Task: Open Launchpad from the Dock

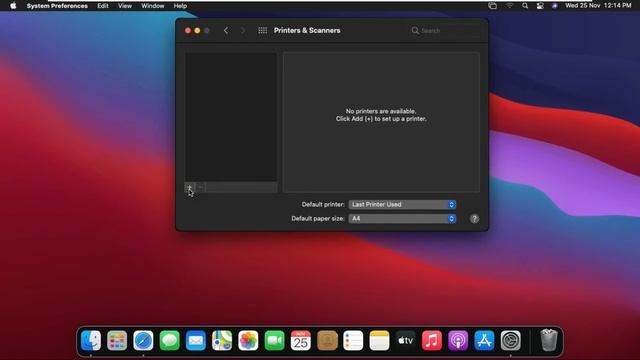Action: pos(117,340)
